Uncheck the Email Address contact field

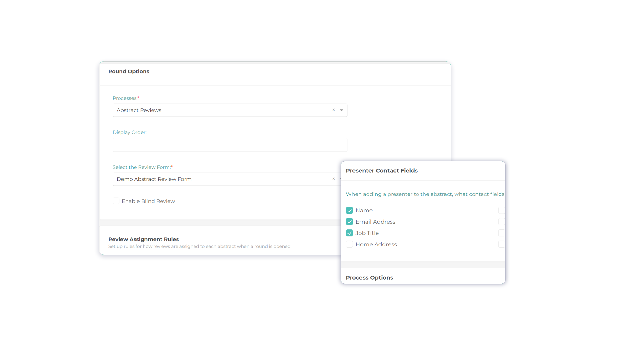point(349,221)
